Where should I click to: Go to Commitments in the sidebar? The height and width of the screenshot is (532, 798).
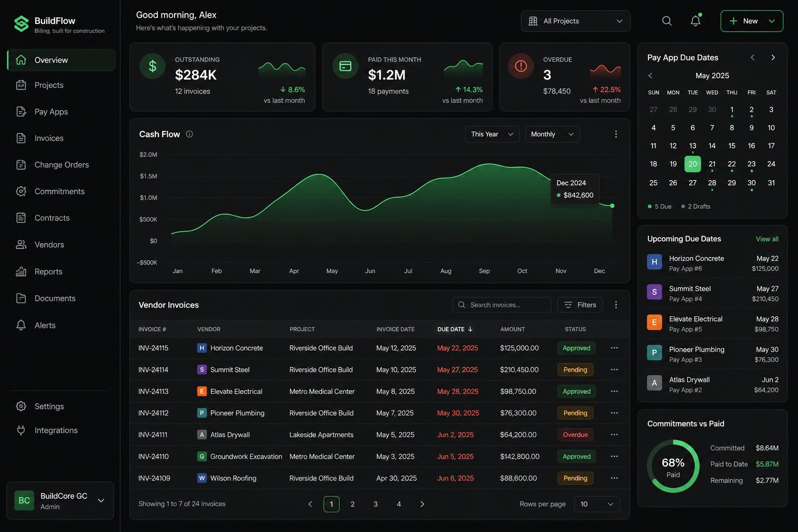pos(61,192)
